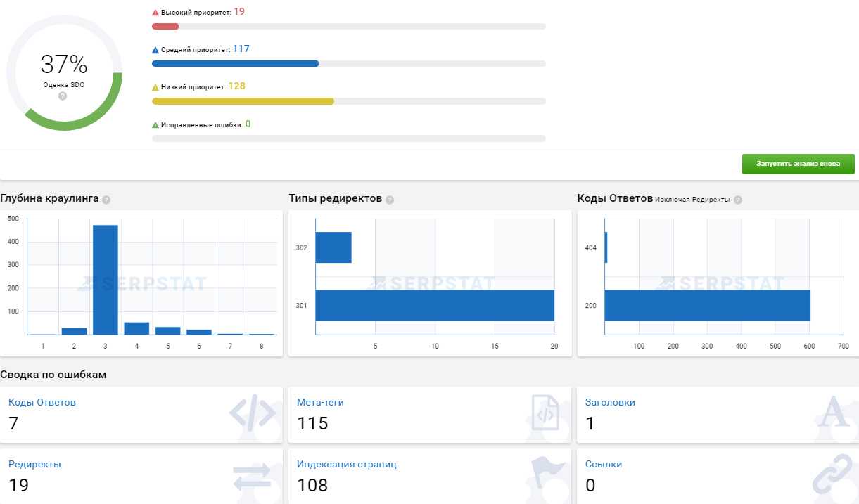Open the Мета-теги error summary link
This screenshot has height=504, width=859.
click(320, 403)
